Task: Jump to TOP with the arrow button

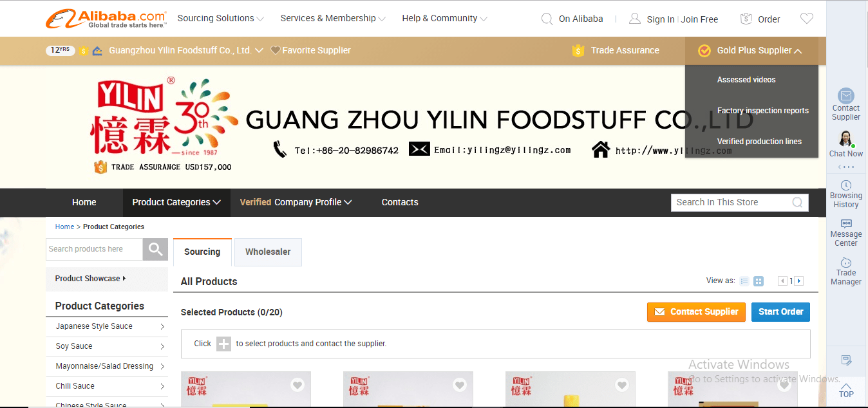Action: 846,390
